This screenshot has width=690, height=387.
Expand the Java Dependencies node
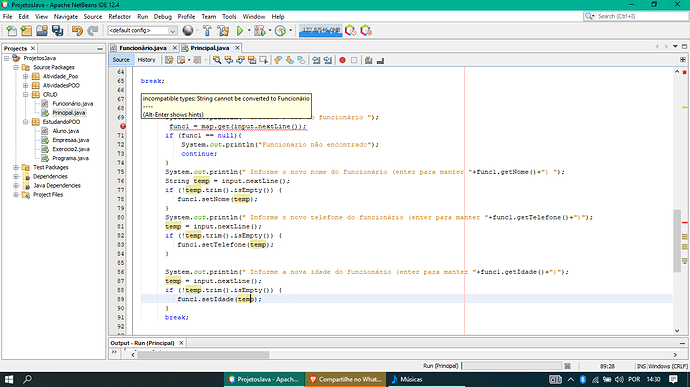click(16, 186)
